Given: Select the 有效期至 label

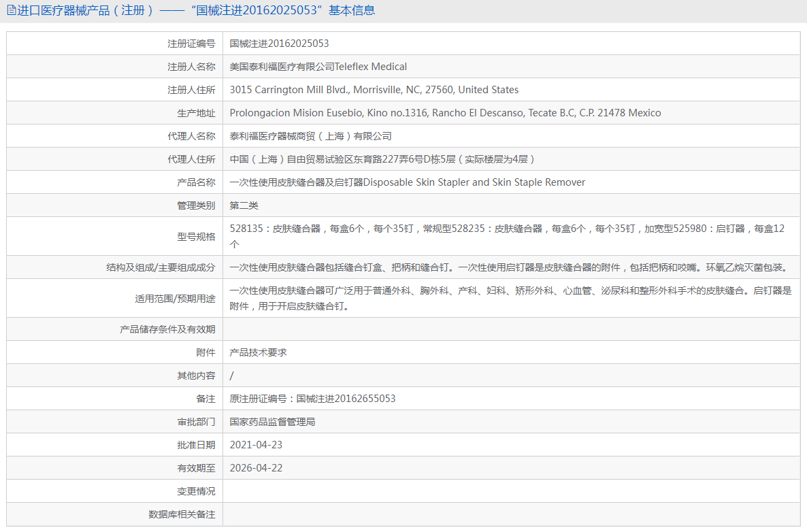Looking at the screenshot, I should [x=196, y=469].
